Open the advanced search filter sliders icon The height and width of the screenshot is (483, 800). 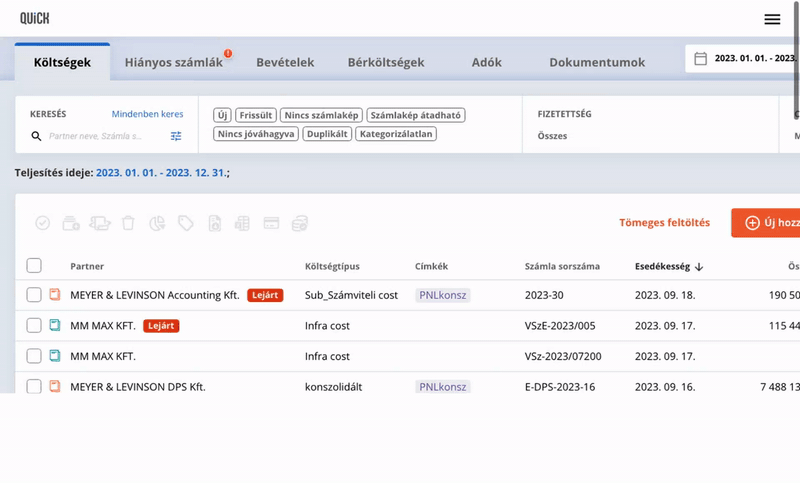tap(176, 136)
